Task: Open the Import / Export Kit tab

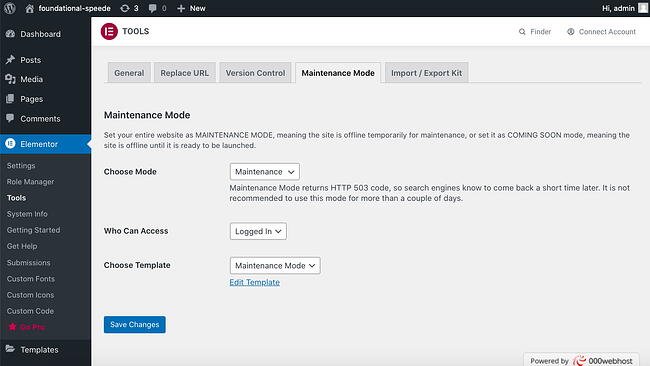Action: pyautogui.click(x=427, y=73)
